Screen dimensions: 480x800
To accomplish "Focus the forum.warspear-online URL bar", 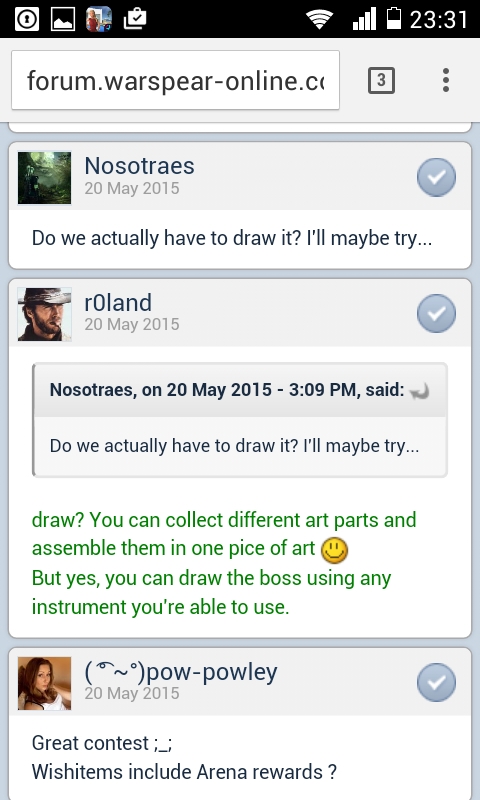I will point(175,80).
